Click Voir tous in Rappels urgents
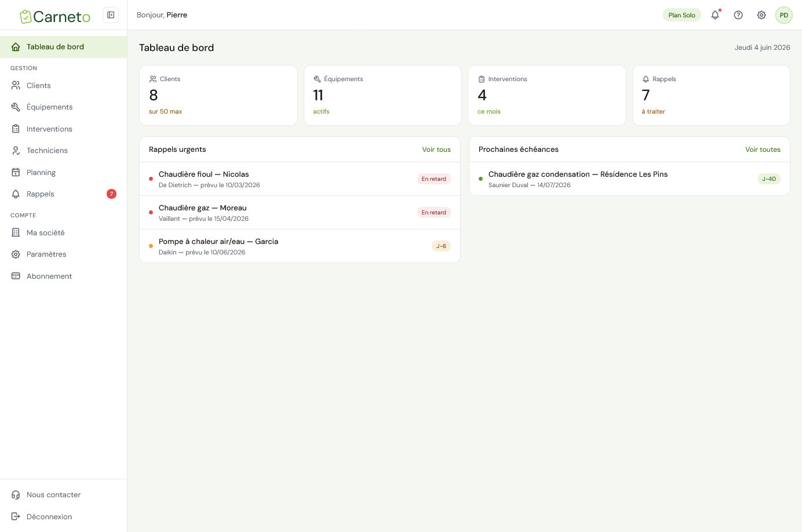Viewport: 802px width, 532px height. pos(436,150)
